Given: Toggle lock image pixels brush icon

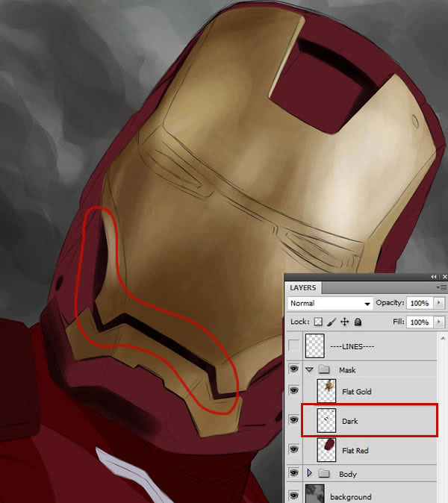Looking at the screenshot, I should tap(332, 322).
